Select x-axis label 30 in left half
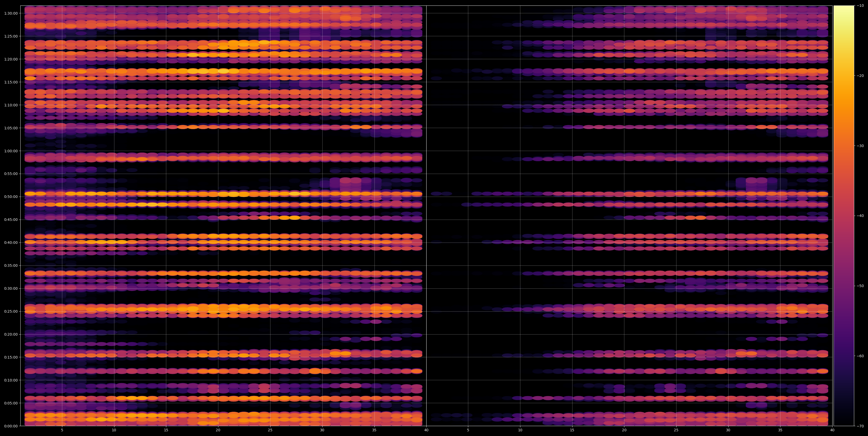The width and height of the screenshot is (868, 436). [322, 430]
